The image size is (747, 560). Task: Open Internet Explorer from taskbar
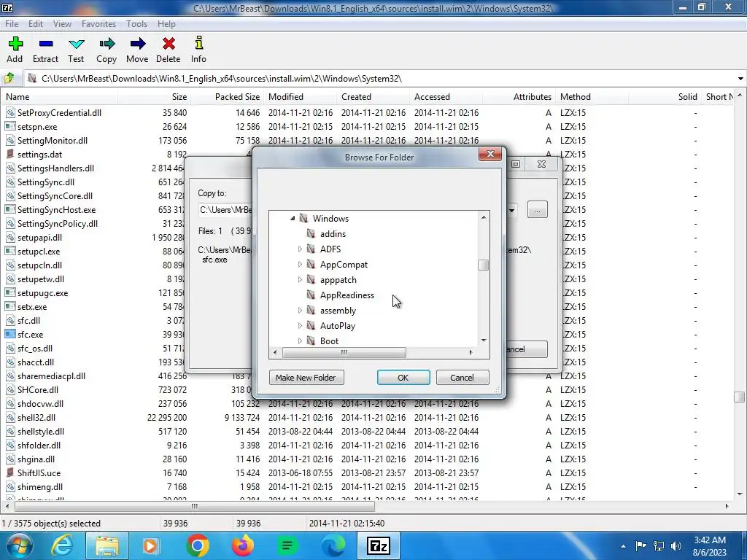click(62, 545)
